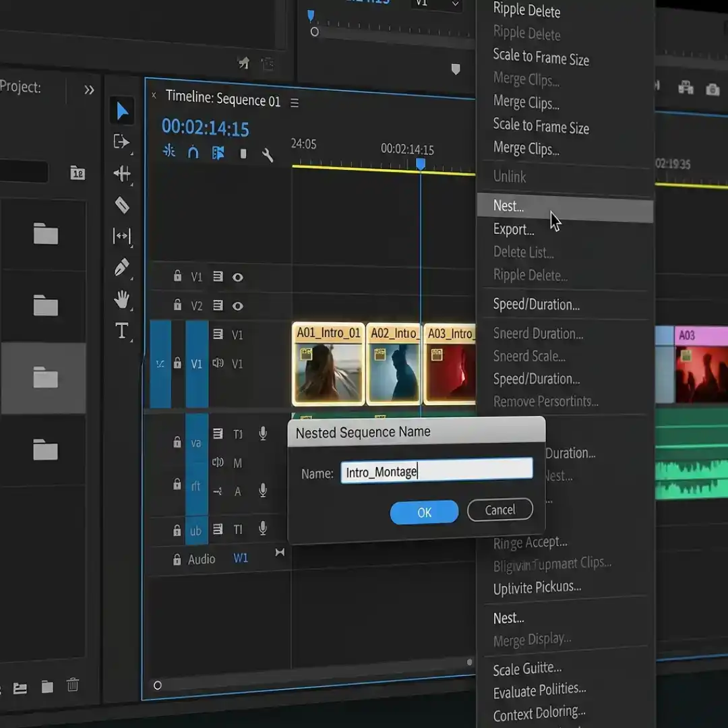
Task: Click microphone icon on the rft track
Action: [263, 490]
